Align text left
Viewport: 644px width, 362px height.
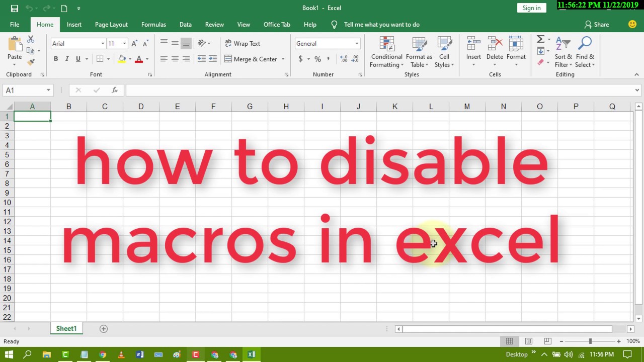coord(164,59)
